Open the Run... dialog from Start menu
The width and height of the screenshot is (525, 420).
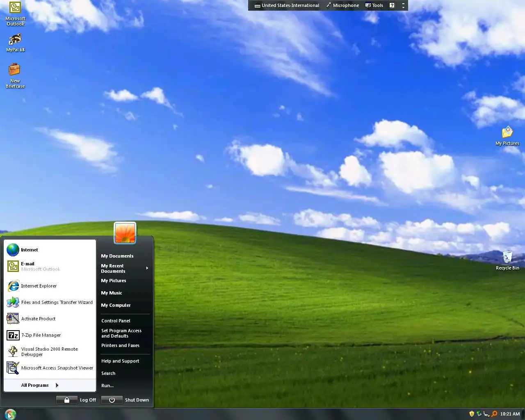pyautogui.click(x=125, y=386)
